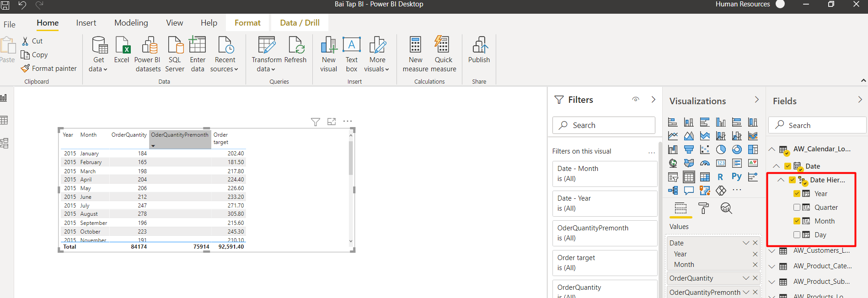Check the Day hierarchy checkbox
868x298 pixels.
[797, 234]
